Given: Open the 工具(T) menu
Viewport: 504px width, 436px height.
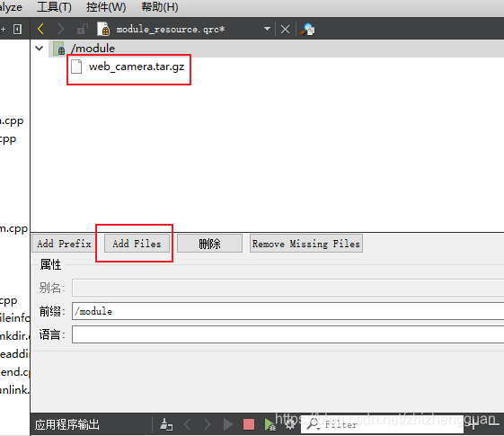Looking at the screenshot, I should coord(54,7).
